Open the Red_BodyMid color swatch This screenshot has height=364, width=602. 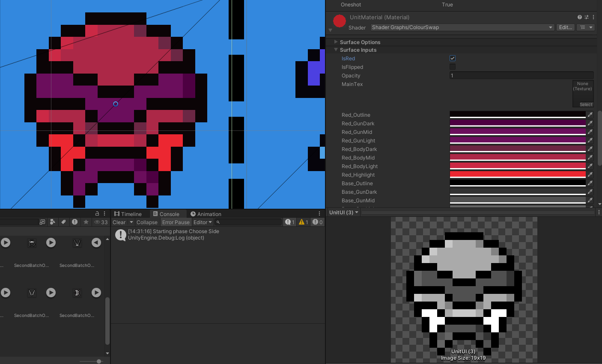point(517,157)
